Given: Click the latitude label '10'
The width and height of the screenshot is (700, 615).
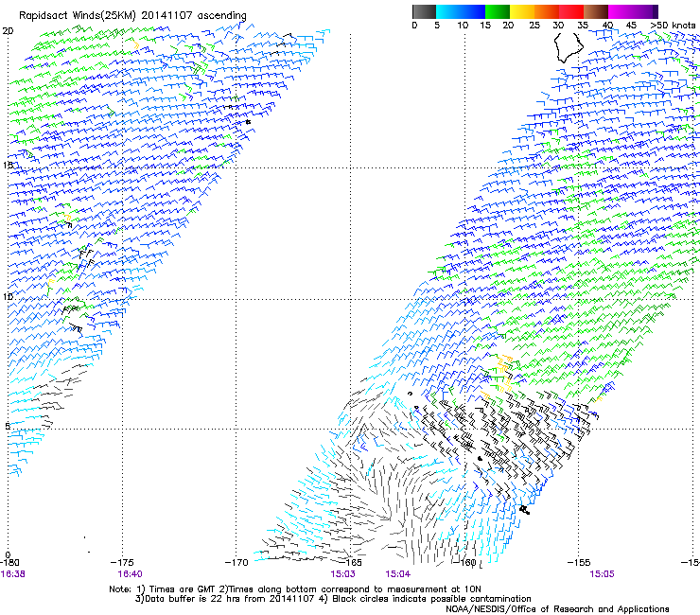Looking at the screenshot, I should pos(8,296).
